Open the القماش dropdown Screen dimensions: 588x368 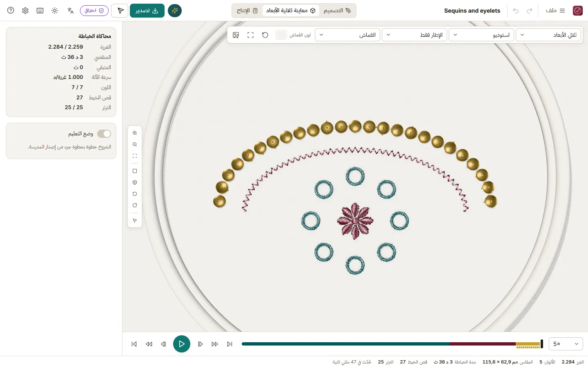(347, 35)
